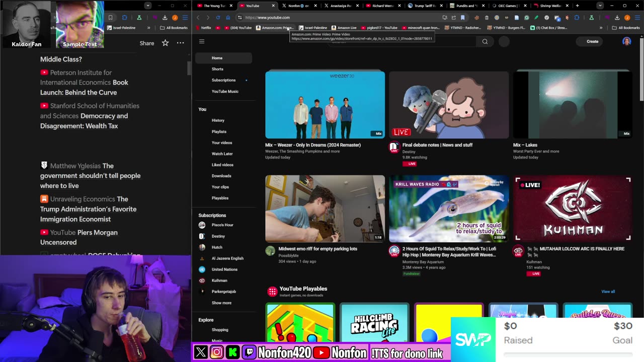Click the site settings icon beside the URL
This screenshot has height=362, width=644.
pyautogui.click(x=239, y=18)
